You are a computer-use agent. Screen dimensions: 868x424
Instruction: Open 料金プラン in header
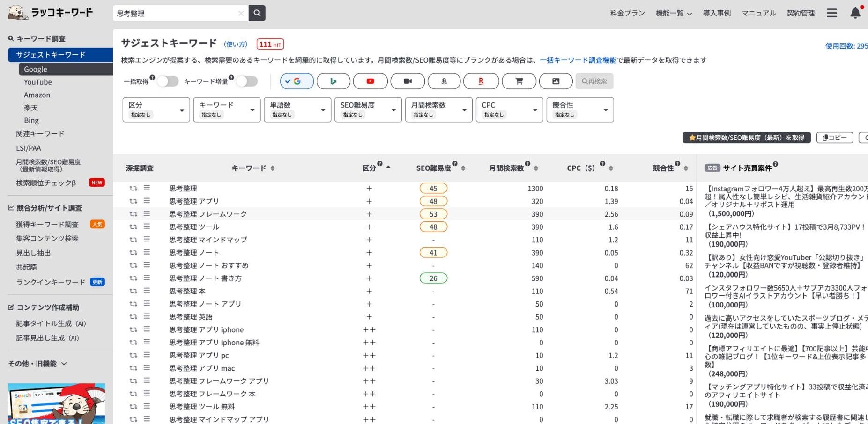[627, 13]
